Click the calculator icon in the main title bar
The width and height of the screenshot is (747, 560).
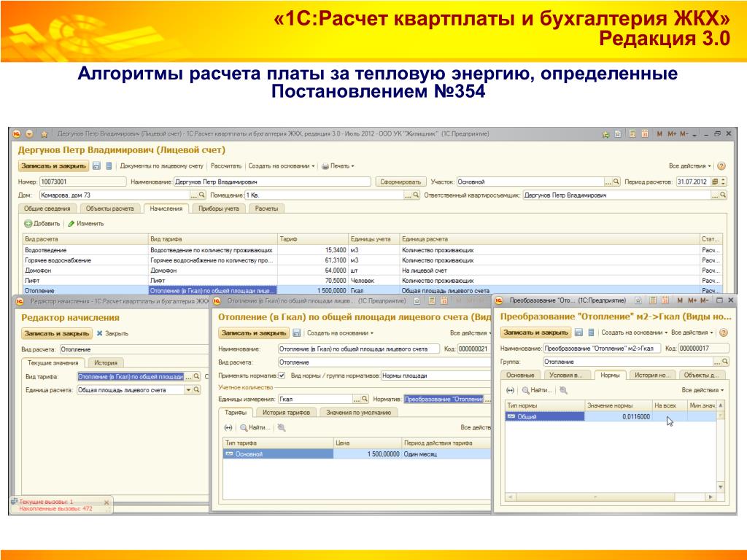[x=632, y=134]
